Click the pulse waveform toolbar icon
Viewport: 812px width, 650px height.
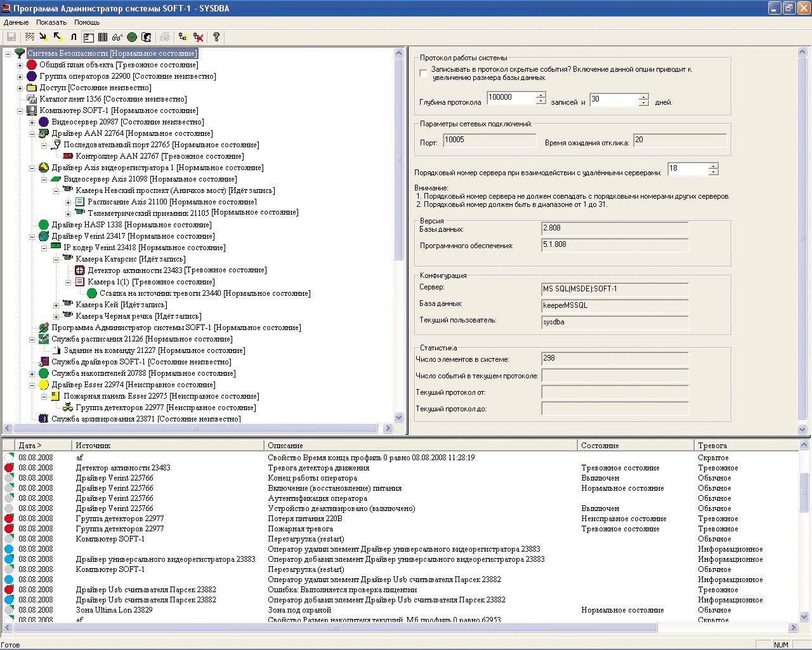tap(74, 37)
